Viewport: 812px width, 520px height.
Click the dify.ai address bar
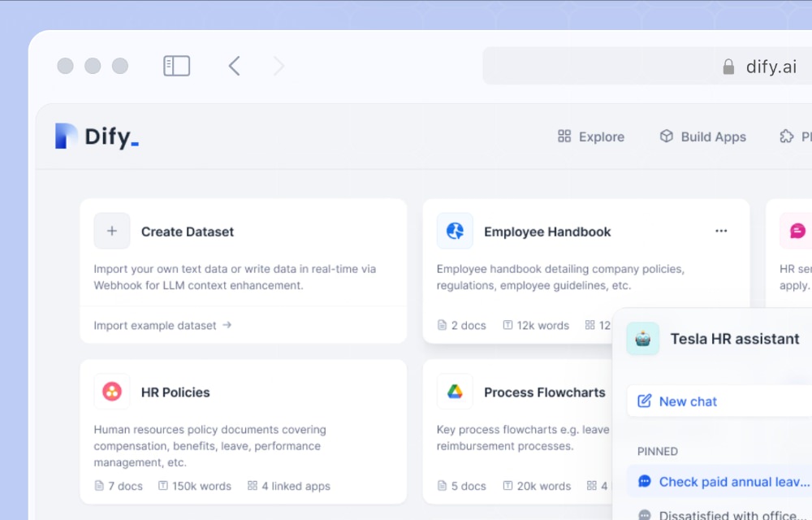tap(647, 66)
